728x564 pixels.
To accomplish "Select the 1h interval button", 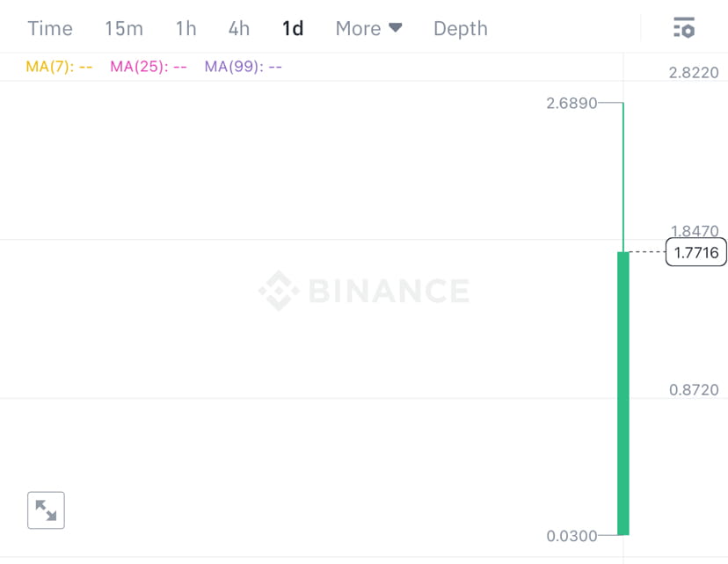I will tap(185, 27).
